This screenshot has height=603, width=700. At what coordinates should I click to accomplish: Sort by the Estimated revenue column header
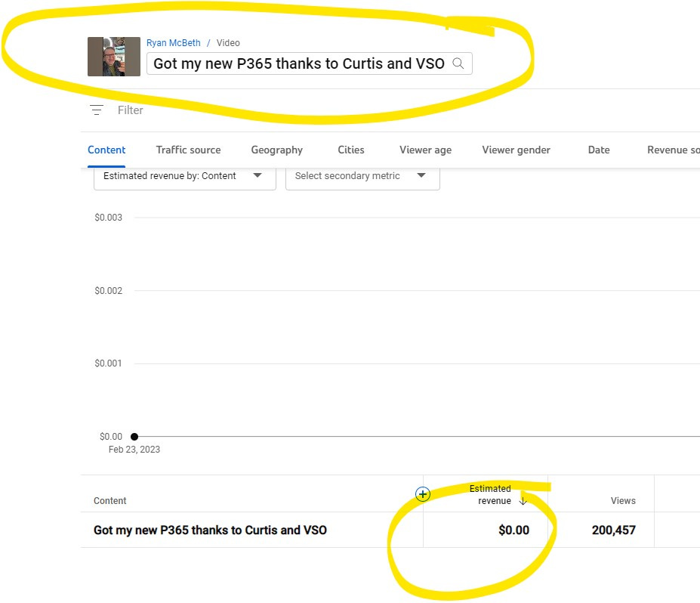491,494
